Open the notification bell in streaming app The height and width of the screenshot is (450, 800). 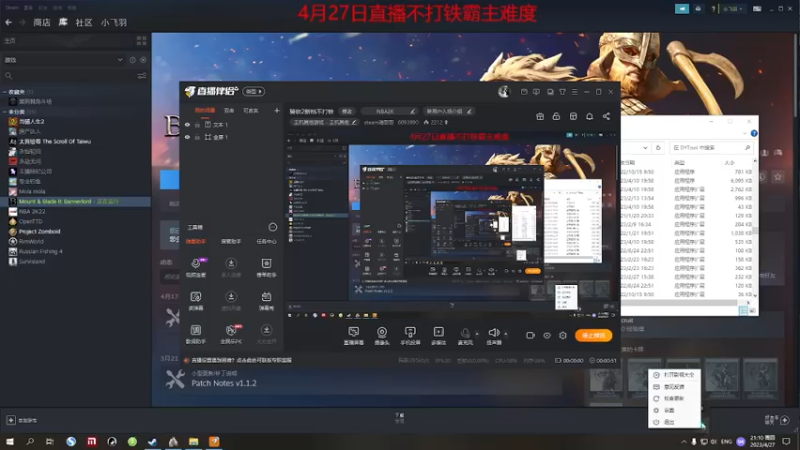589,116
